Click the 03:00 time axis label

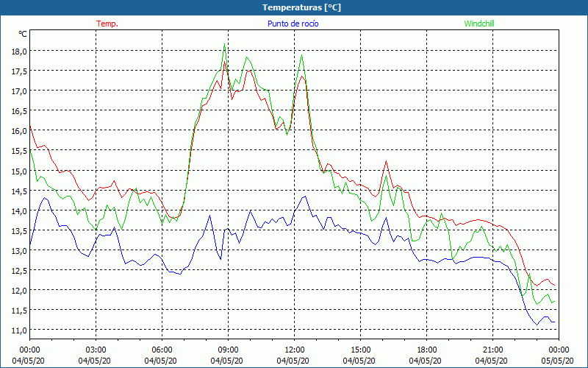[x=96, y=350]
